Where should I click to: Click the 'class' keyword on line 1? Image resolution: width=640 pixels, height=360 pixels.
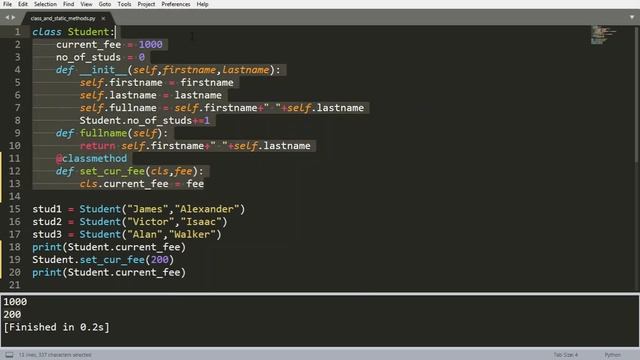47,32
